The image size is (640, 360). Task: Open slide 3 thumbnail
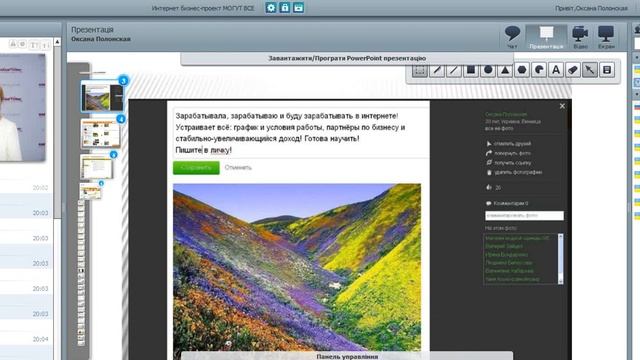(x=102, y=96)
